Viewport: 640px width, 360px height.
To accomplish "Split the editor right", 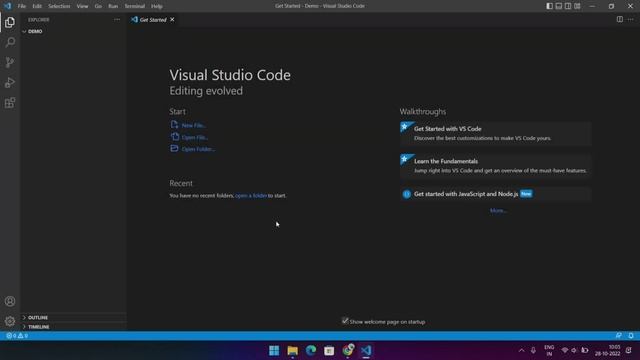I will [620, 19].
